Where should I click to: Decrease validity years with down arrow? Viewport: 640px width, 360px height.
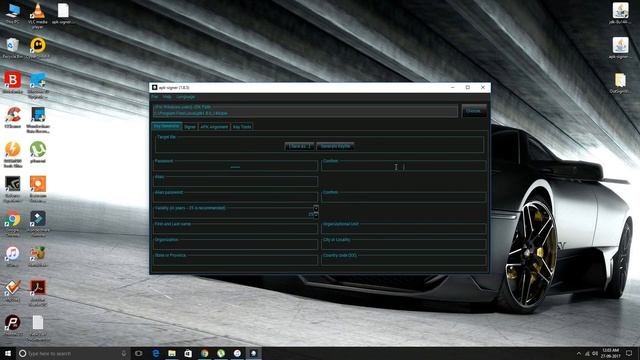[316, 215]
